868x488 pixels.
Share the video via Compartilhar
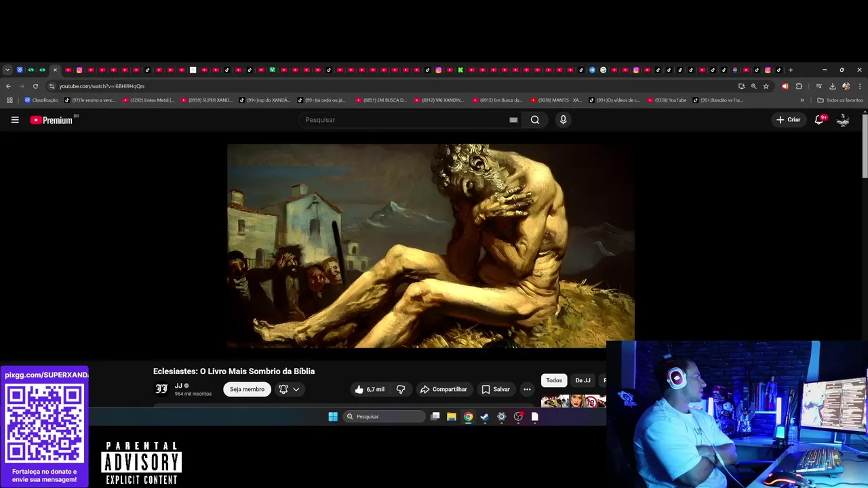pyautogui.click(x=443, y=389)
